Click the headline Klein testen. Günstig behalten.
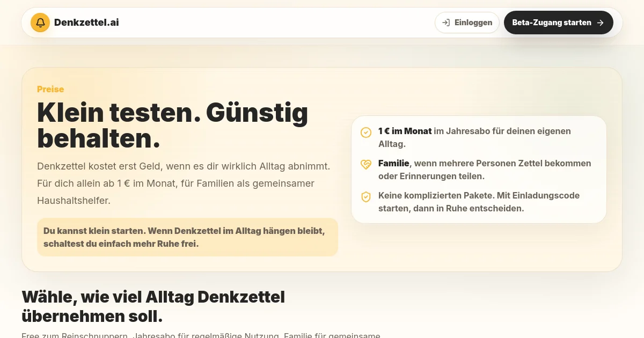This screenshot has height=338, width=644. click(173, 126)
